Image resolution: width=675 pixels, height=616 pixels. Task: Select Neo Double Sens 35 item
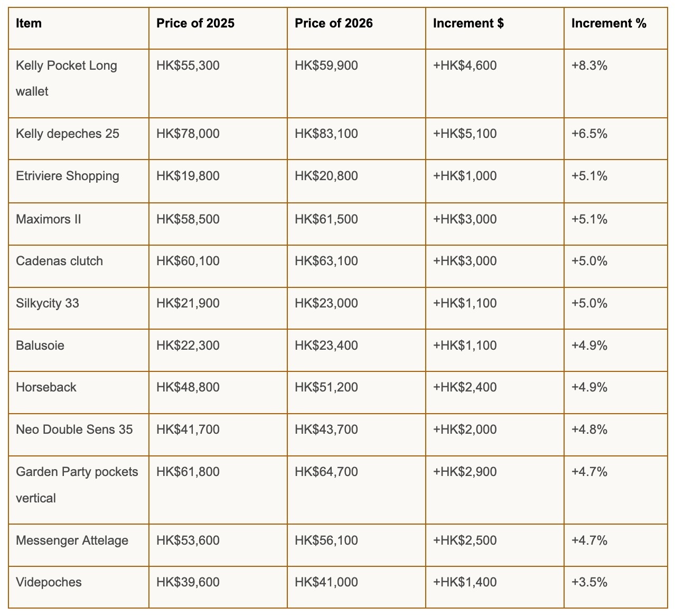click(74, 430)
